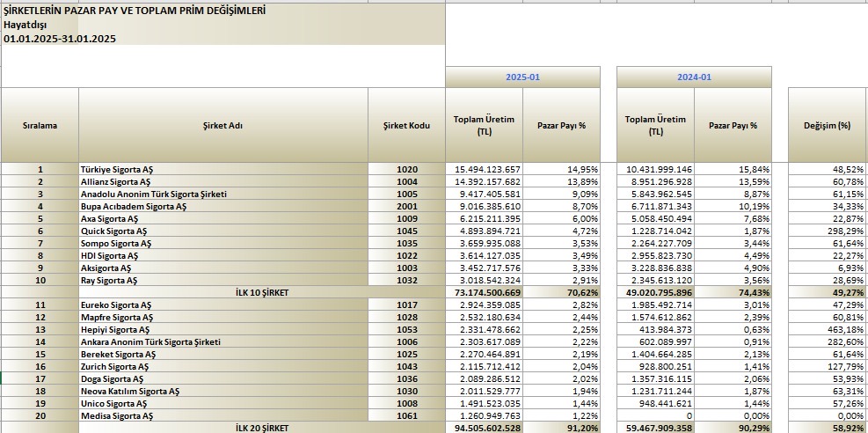
Task: Select the Eureko Sigorta AŞ cell
Action: [x=223, y=305]
